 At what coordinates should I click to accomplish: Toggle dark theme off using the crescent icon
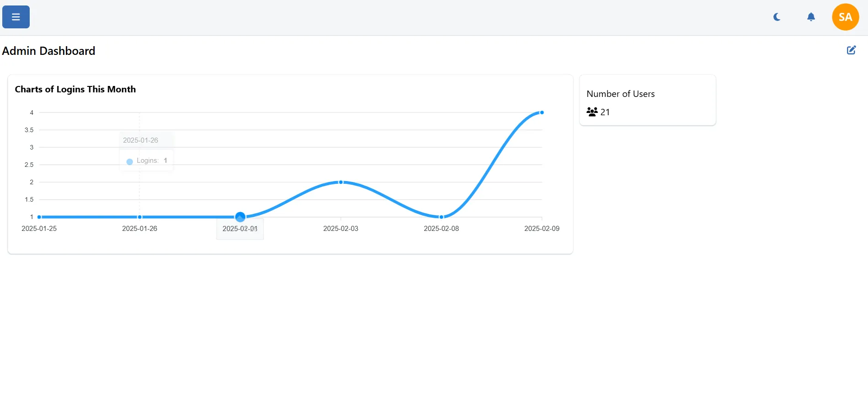(x=777, y=16)
